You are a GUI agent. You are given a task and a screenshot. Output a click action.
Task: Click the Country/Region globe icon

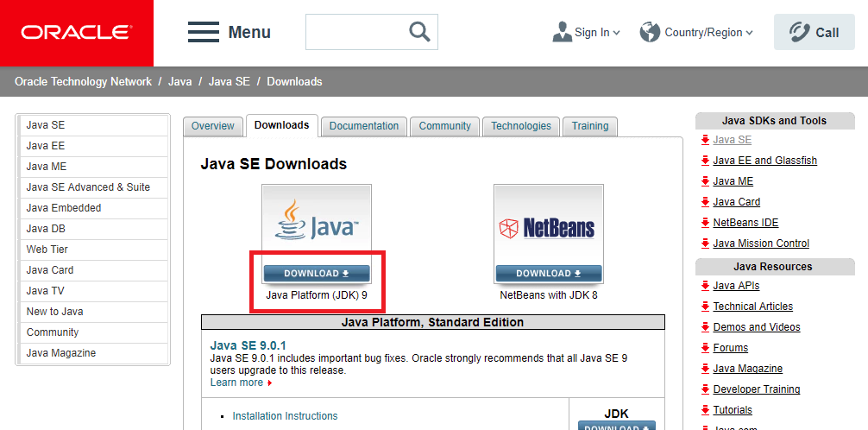pyautogui.click(x=650, y=32)
